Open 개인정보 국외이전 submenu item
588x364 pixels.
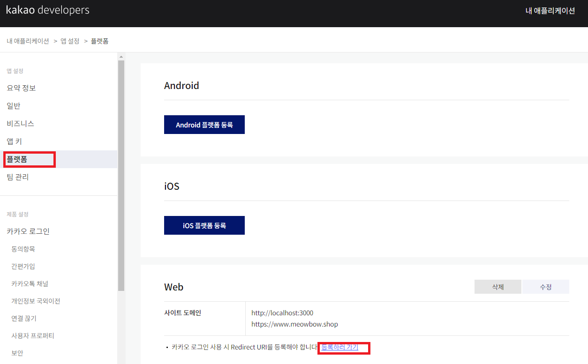coord(36,301)
